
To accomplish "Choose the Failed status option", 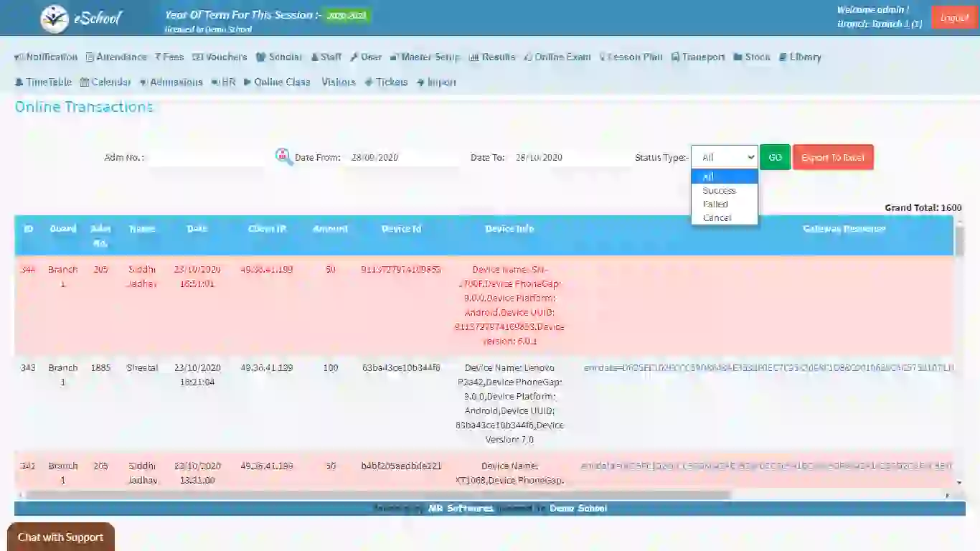I will pos(715,204).
